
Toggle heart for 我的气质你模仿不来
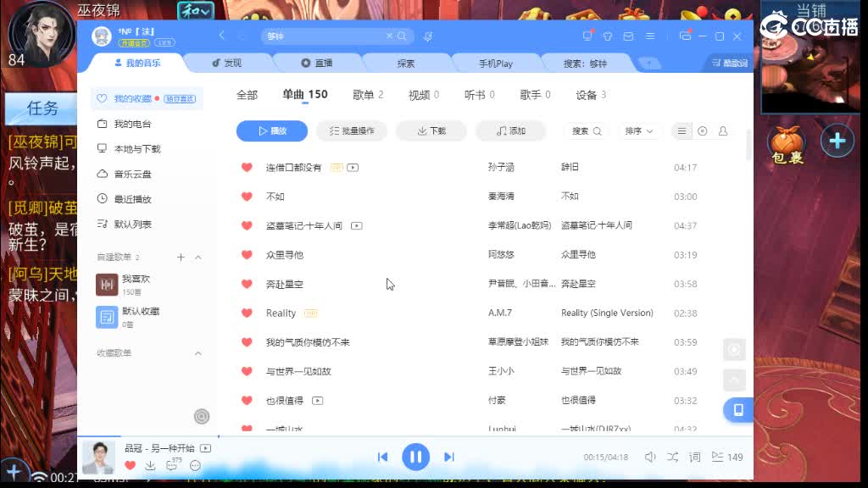click(x=247, y=342)
